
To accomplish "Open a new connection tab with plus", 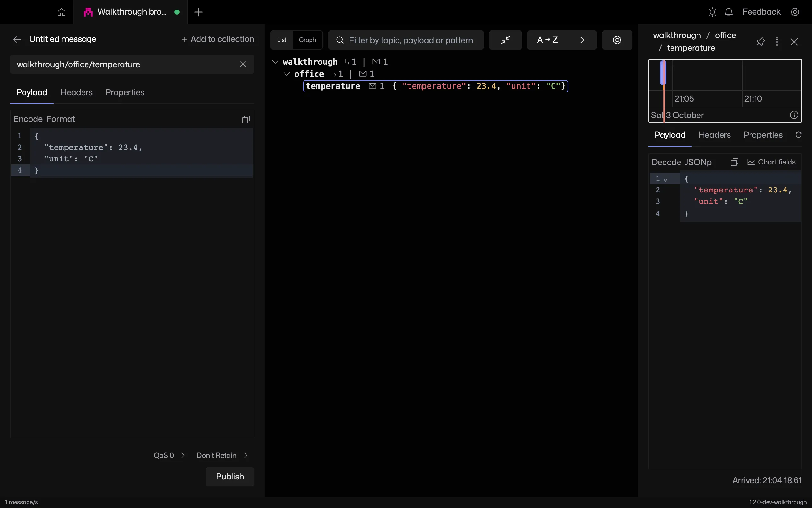I will [x=198, y=12].
